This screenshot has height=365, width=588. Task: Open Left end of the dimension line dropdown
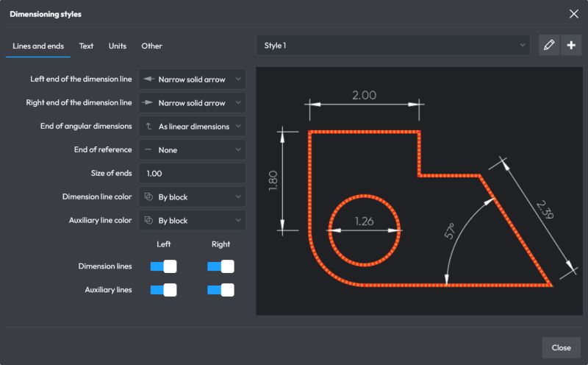click(193, 79)
